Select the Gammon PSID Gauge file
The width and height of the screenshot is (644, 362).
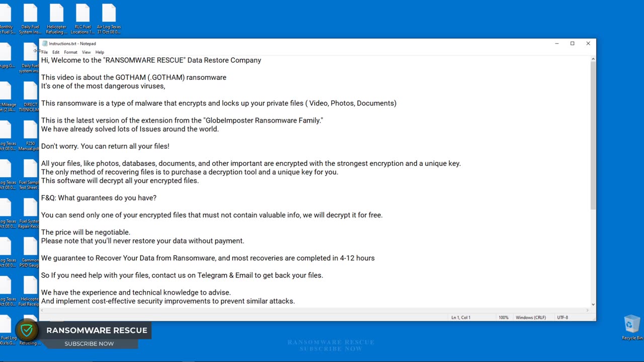30,253
